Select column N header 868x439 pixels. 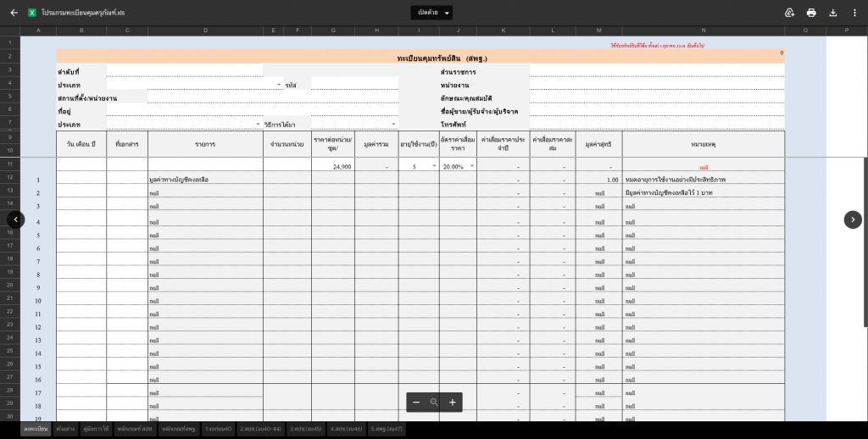tap(704, 31)
